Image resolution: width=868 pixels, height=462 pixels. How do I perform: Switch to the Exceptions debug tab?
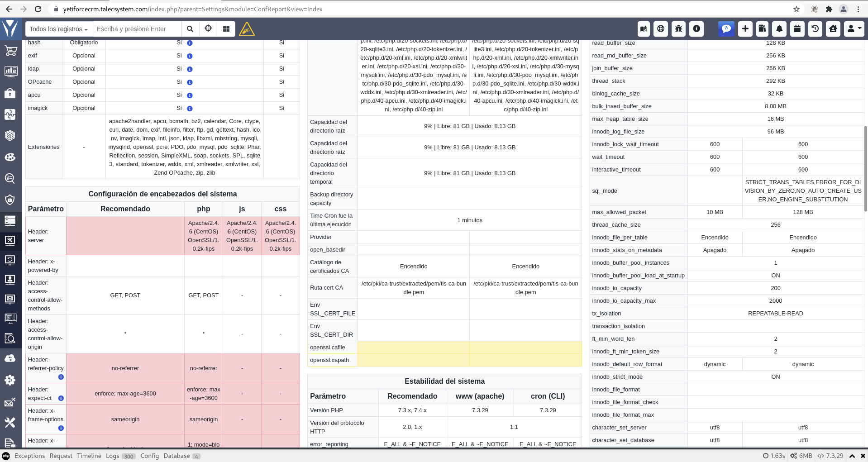(x=29, y=456)
